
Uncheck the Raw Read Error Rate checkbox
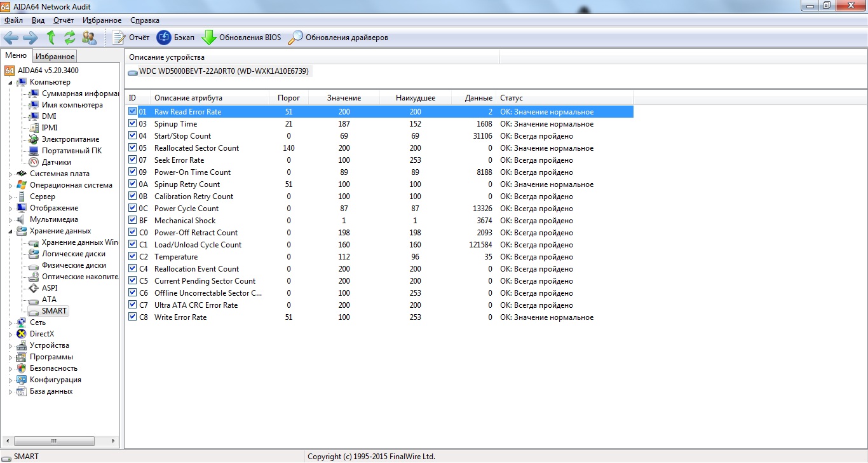pos(132,111)
